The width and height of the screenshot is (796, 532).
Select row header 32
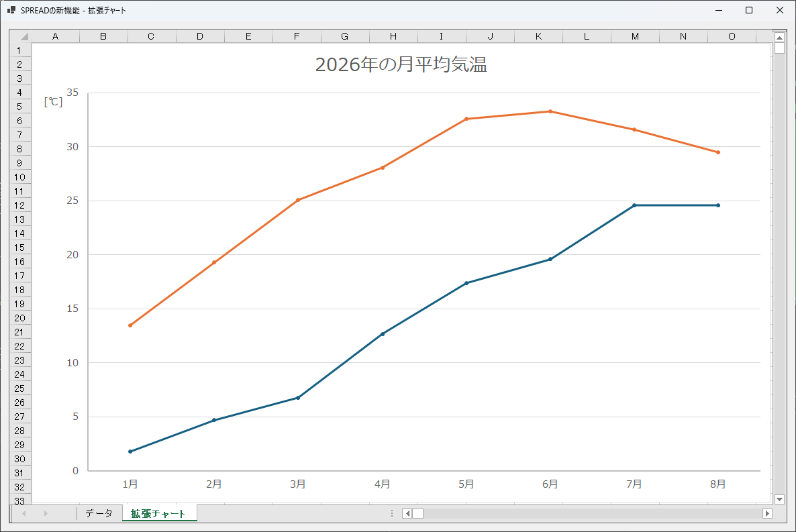pos(20,487)
